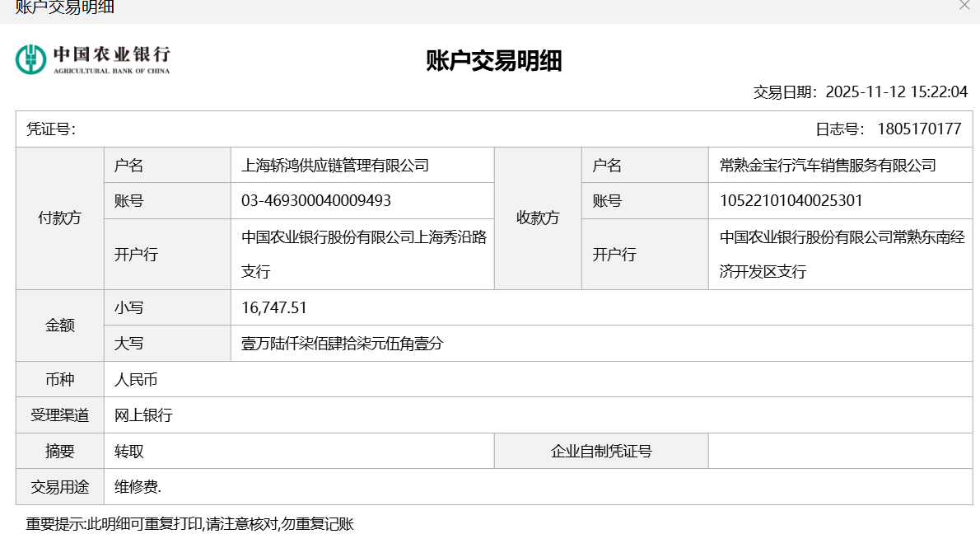Select payee bank 常熟东南经济开发区支行 cell

pyautogui.click(x=841, y=254)
